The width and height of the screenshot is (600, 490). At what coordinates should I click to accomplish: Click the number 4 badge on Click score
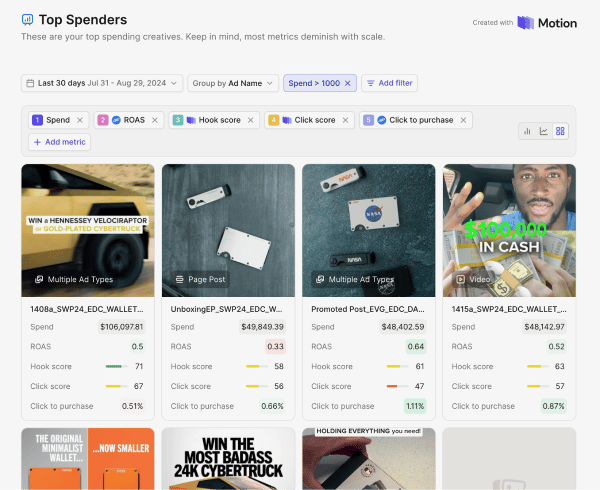coord(273,120)
